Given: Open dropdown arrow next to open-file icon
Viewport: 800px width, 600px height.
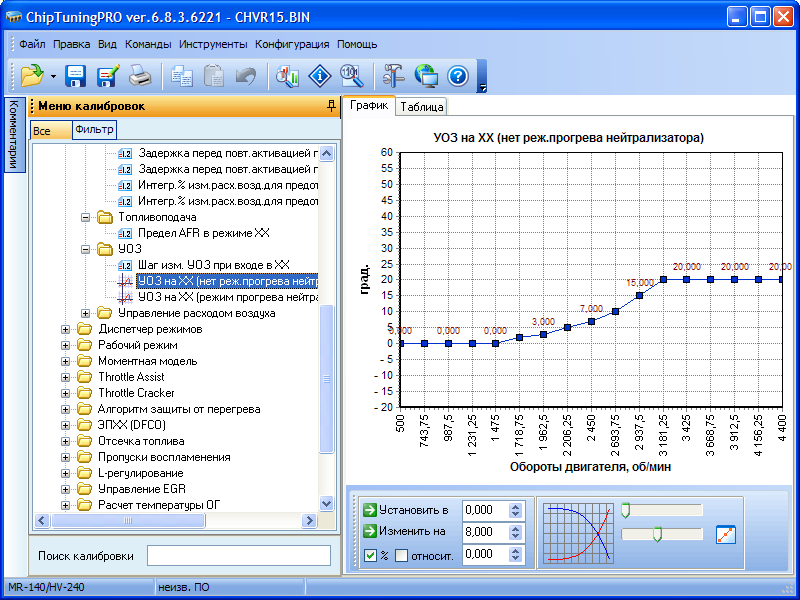Looking at the screenshot, I should tap(52, 76).
